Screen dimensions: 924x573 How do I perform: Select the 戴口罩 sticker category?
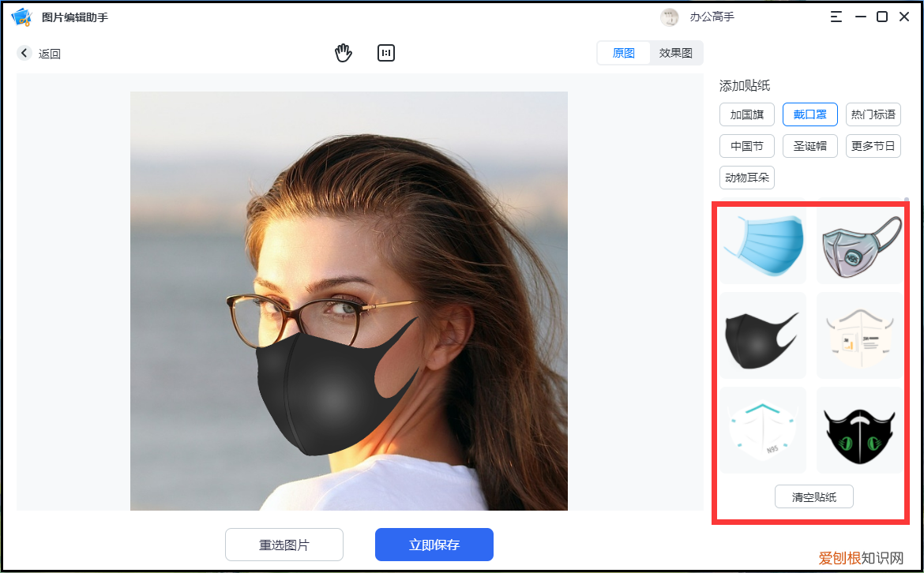pos(809,114)
